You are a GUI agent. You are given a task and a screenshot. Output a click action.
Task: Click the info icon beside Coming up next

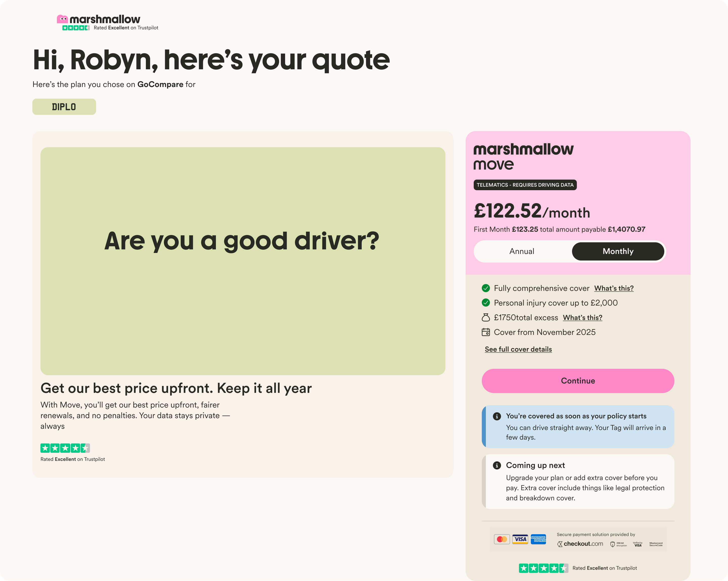pyautogui.click(x=497, y=465)
